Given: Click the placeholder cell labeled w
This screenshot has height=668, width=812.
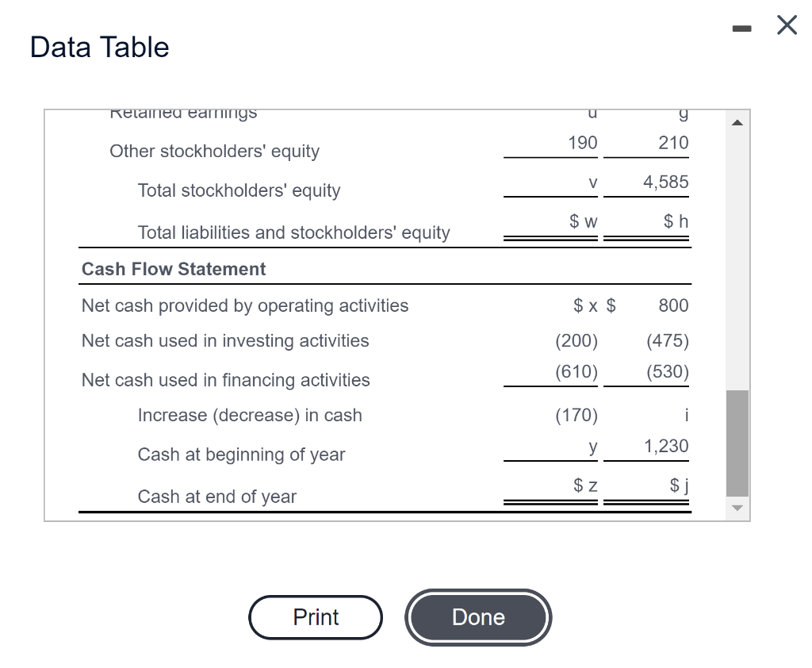Looking at the screenshot, I should 581,221.
